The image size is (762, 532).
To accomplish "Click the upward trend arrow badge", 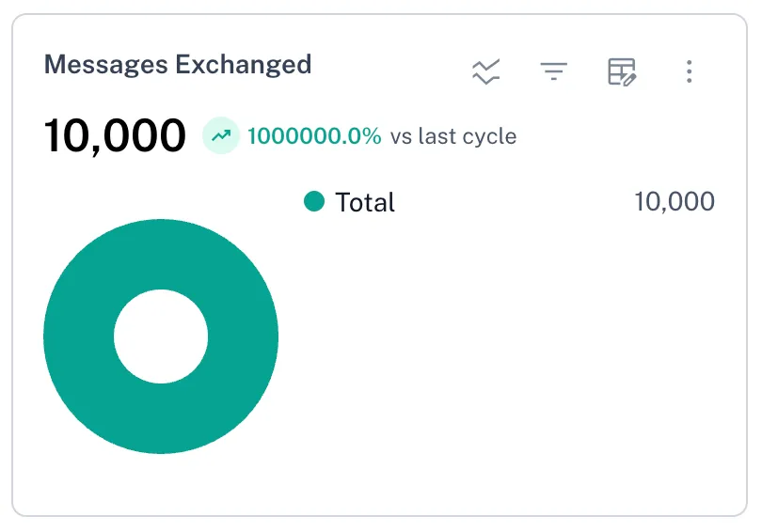I will tap(222, 136).
